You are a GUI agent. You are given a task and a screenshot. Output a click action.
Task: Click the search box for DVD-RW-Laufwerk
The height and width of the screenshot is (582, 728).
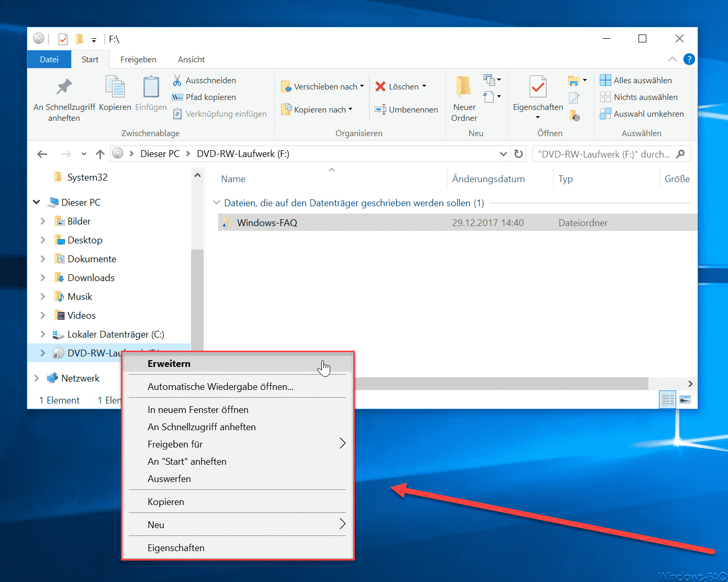(x=612, y=154)
